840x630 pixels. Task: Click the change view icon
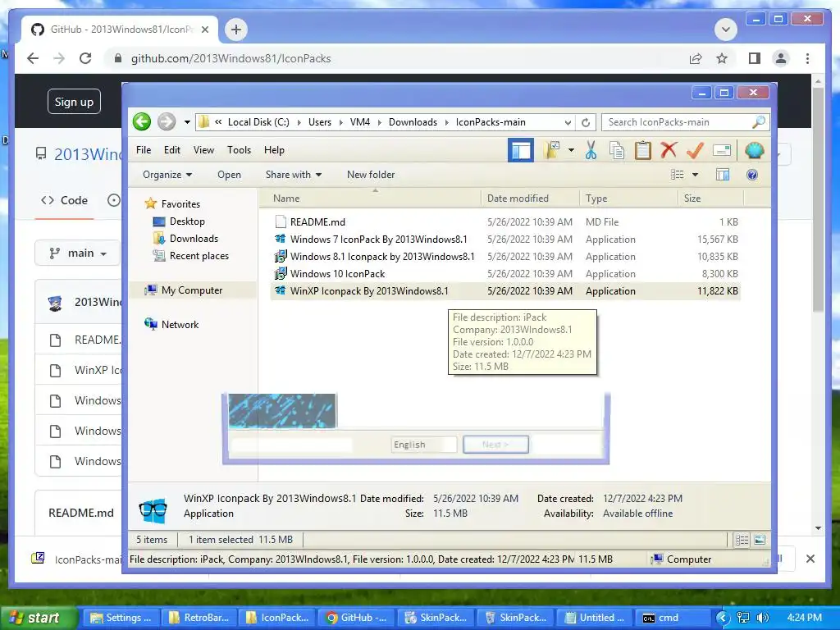[677, 175]
